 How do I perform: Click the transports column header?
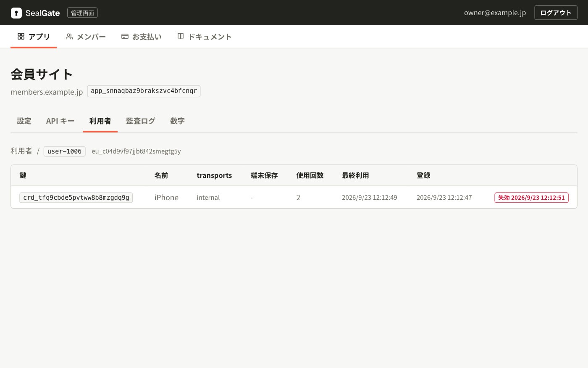pos(214,175)
